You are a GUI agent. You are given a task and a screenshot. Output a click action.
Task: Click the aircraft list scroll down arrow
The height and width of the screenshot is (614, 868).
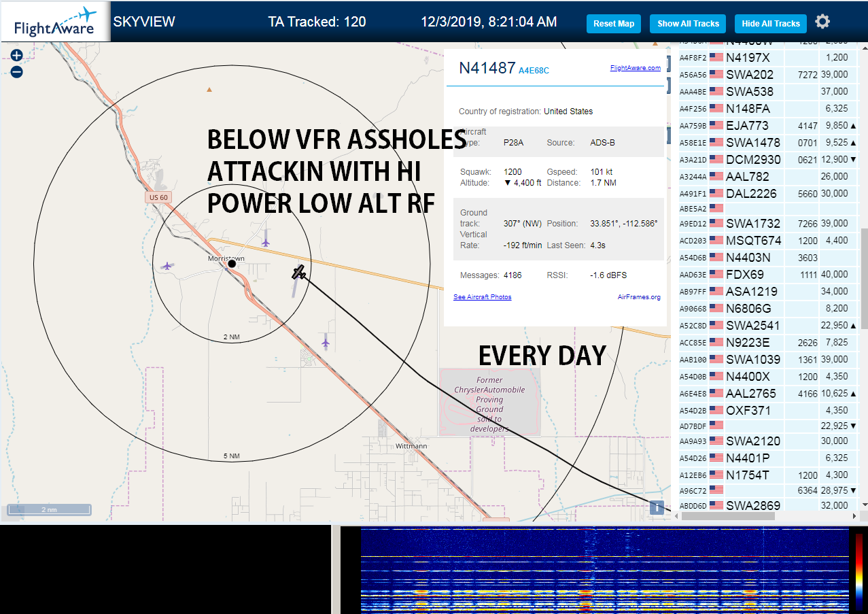[864, 505]
